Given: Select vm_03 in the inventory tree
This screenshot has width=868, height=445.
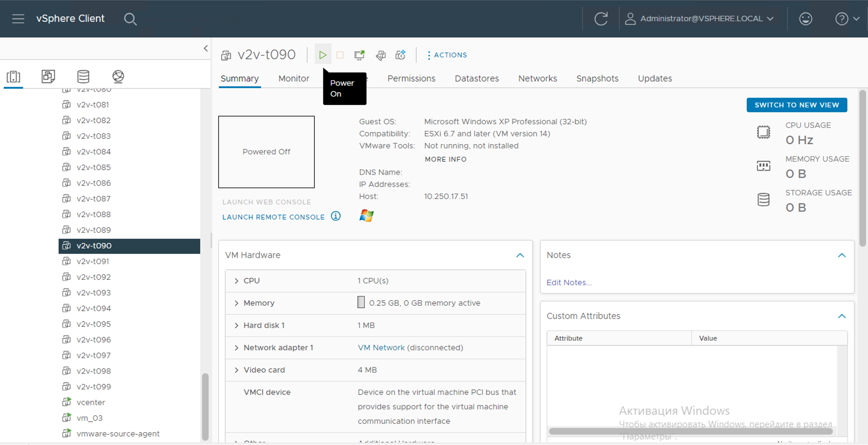Looking at the screenshot, I should [89, 418].
